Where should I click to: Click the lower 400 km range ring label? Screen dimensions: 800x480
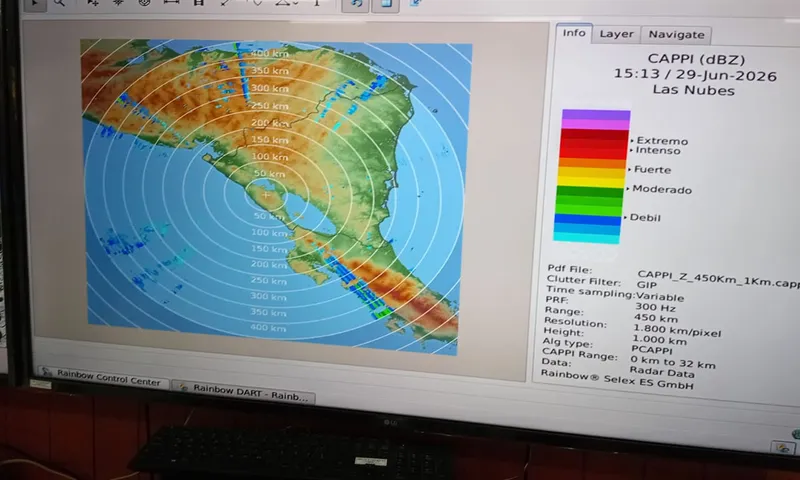(268, 328)
